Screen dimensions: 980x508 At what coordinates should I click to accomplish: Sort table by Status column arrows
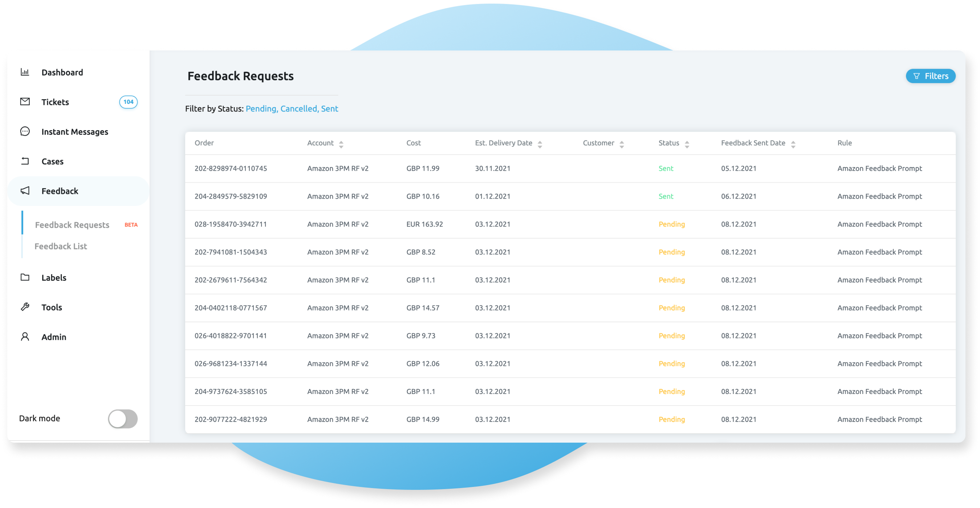point(687,144)
